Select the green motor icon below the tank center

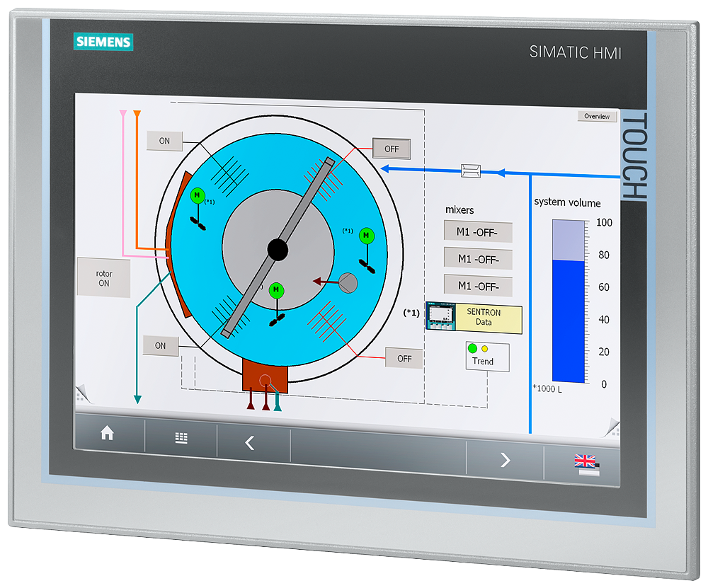[276, 289]
